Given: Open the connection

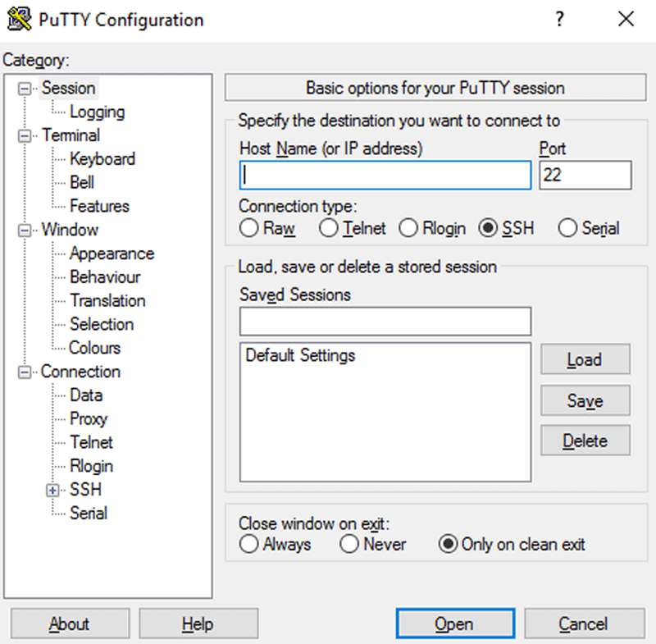Looking at the screenshot, I should click(455, 623).
